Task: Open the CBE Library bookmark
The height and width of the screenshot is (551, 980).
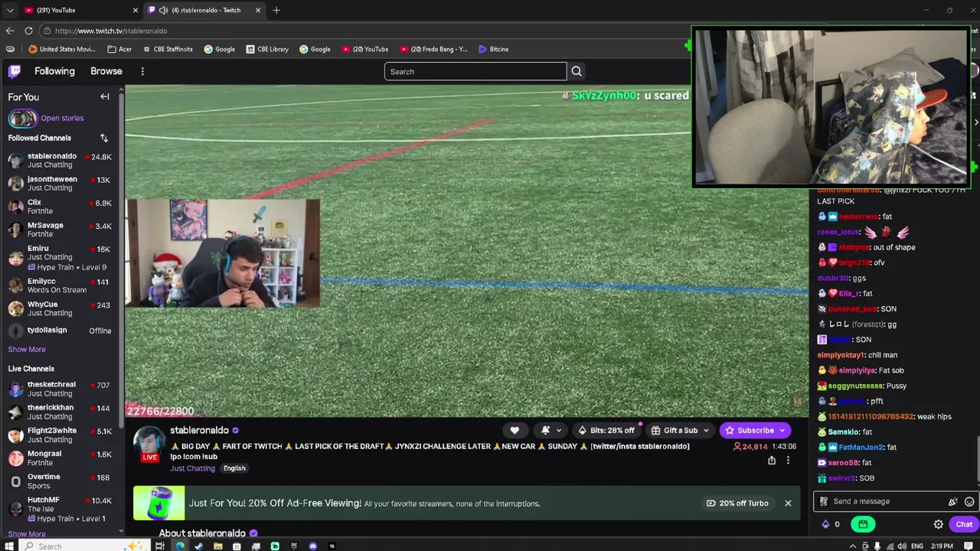Action: [267, 49]
